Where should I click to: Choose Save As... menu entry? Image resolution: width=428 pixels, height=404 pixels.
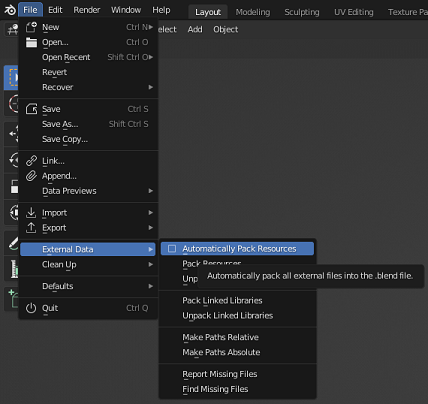pyautogui.click(x=88, y=124)
